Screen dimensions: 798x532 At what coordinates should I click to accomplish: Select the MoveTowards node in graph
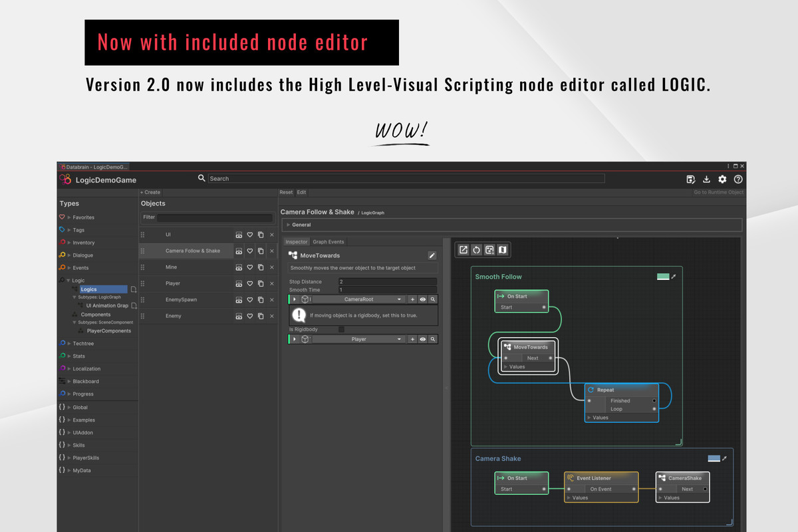(529, 356)
